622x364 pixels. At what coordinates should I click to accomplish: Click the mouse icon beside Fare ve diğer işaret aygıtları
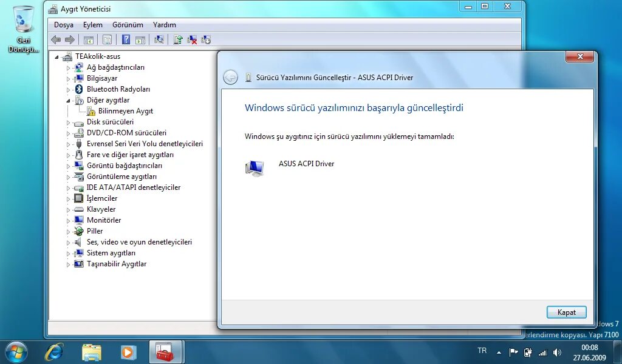point(79,155)
